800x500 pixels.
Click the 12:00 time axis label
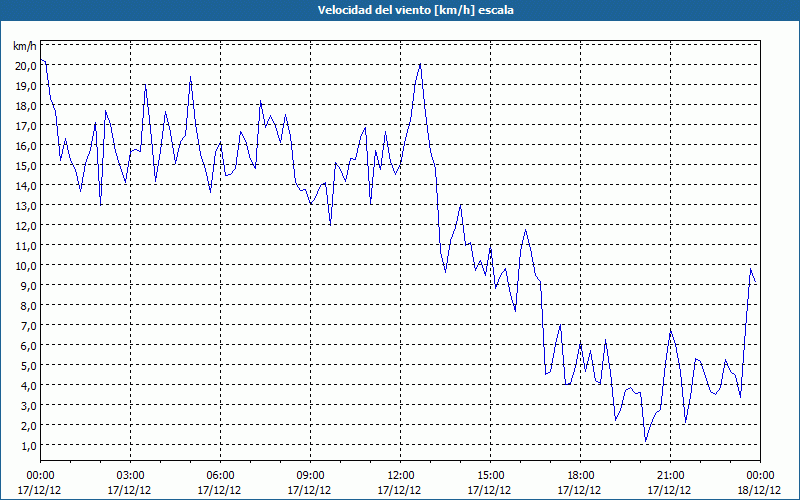(x=401, y=476)
